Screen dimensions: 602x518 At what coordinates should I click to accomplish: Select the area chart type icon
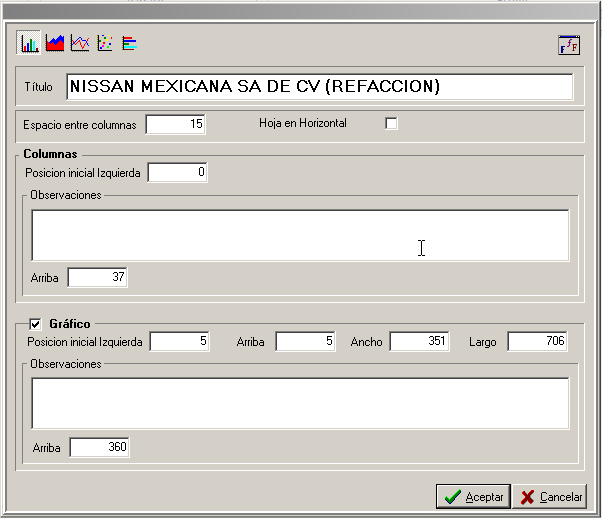(x=55, y=43)
